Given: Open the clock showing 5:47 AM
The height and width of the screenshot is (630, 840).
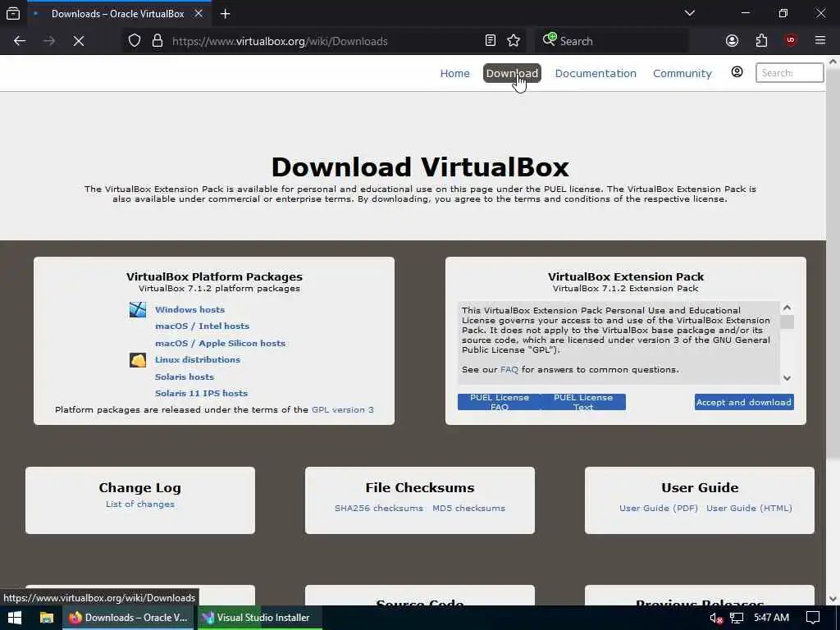Looking at the screenshot, I should pos(771,618).
